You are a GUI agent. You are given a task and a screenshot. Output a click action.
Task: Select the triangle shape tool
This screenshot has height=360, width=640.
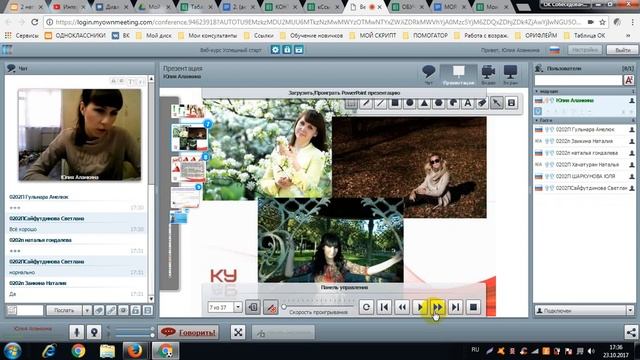424,103
